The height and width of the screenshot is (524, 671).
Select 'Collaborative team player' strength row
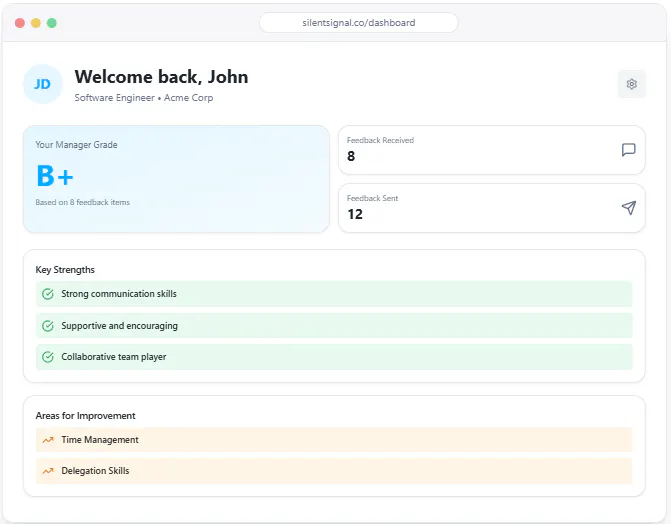tap(334, 357)
